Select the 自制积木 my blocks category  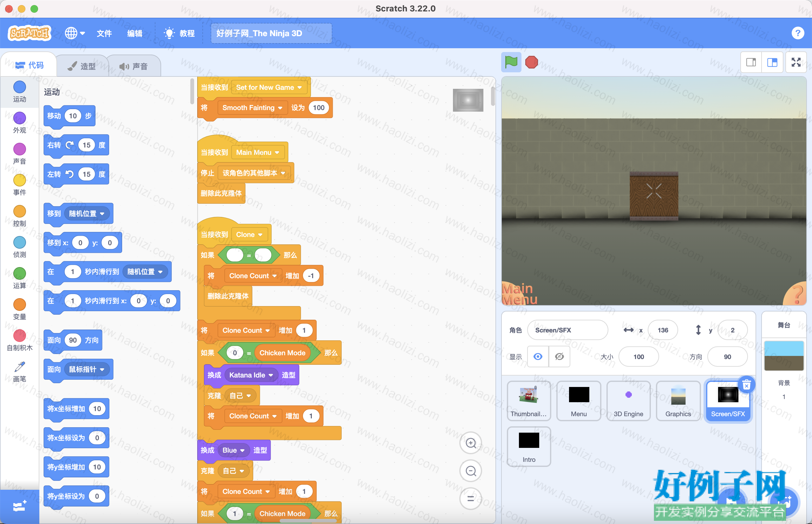click(x=19, y=340)
